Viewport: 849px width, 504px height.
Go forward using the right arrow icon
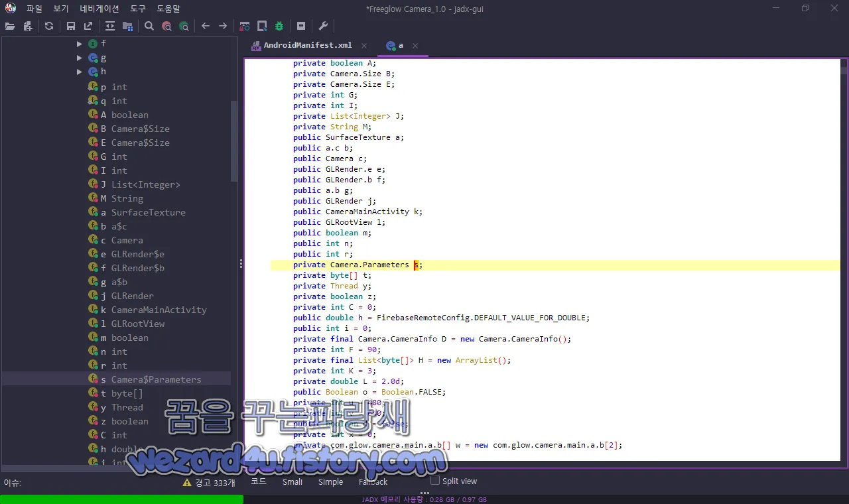(x=223, y=26)
